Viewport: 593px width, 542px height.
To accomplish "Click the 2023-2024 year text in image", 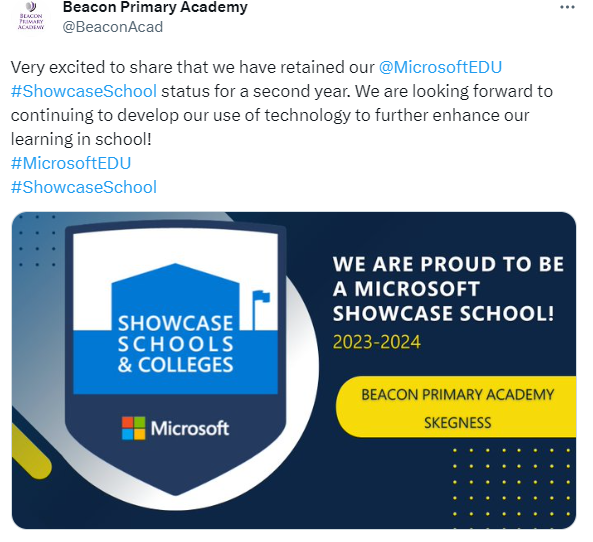I will [377, 342].
